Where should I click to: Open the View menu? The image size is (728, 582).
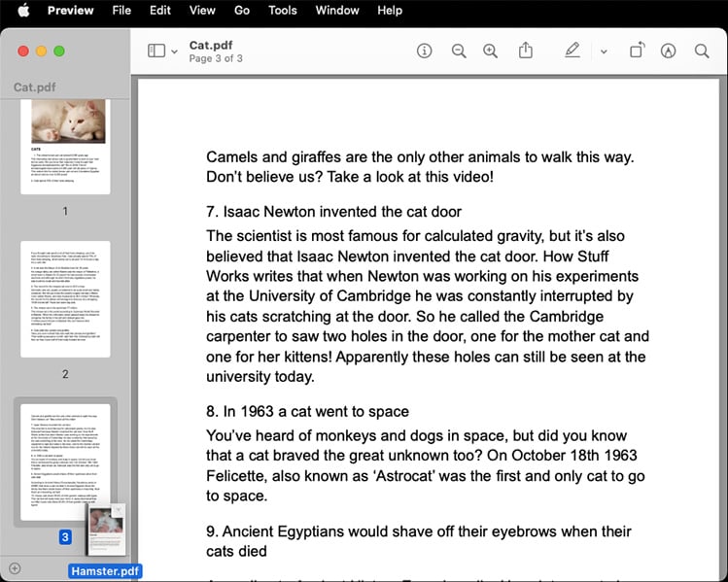click(x=202, y=11)
